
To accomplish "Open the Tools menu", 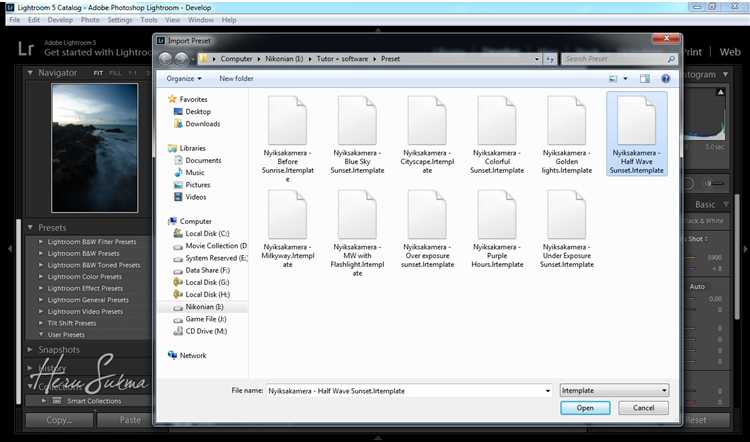I will 149,20.
